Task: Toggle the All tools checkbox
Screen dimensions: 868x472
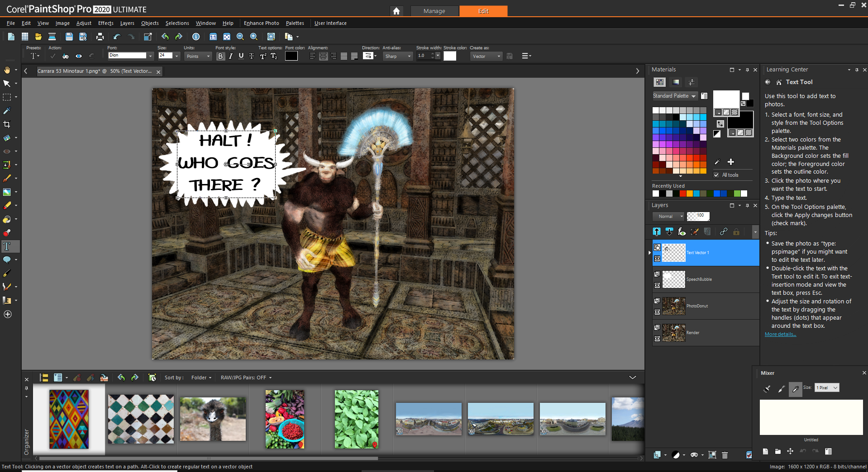Action: tap(716, 175)
